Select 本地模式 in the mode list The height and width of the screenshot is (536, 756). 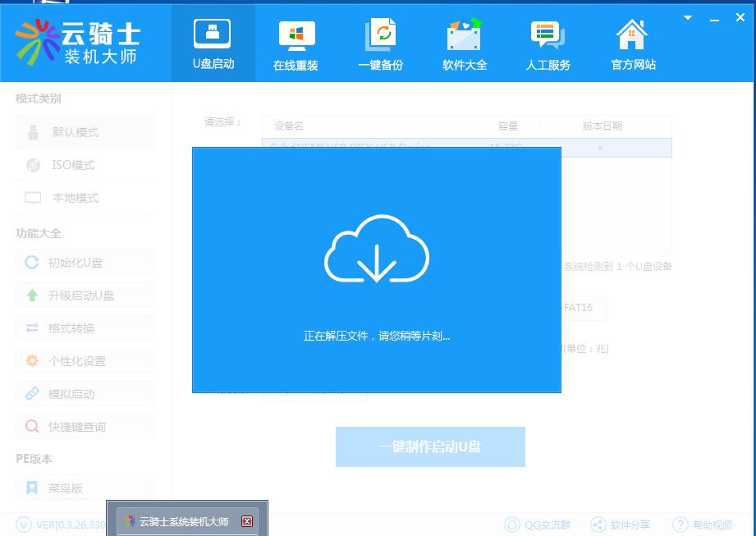click(x=85, y=198)
